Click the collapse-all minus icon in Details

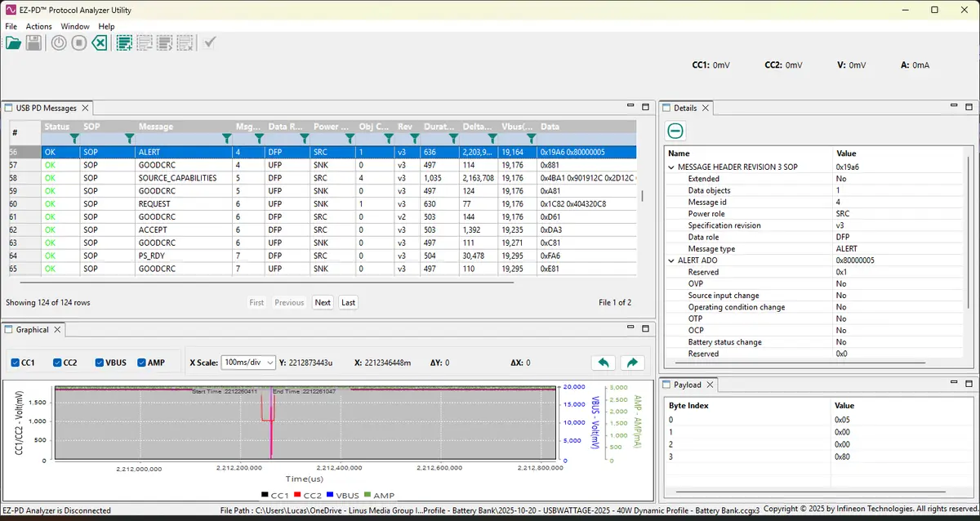point(675,131)
